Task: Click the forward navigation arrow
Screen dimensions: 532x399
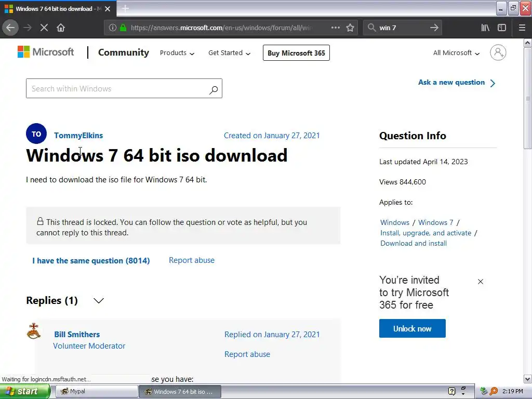Action: click(28, 28)
